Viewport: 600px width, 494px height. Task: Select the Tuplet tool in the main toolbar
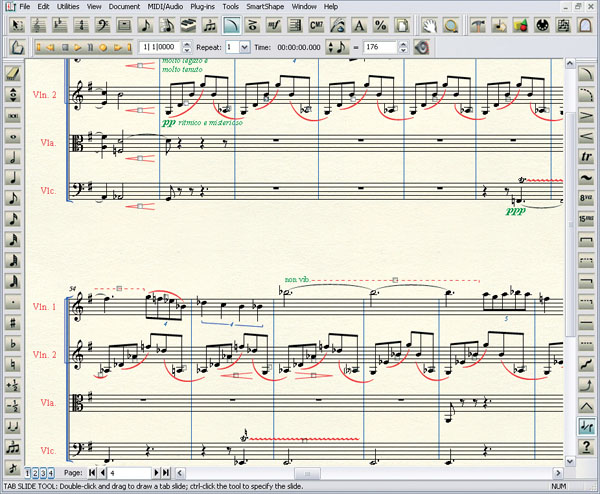(209, 26)
